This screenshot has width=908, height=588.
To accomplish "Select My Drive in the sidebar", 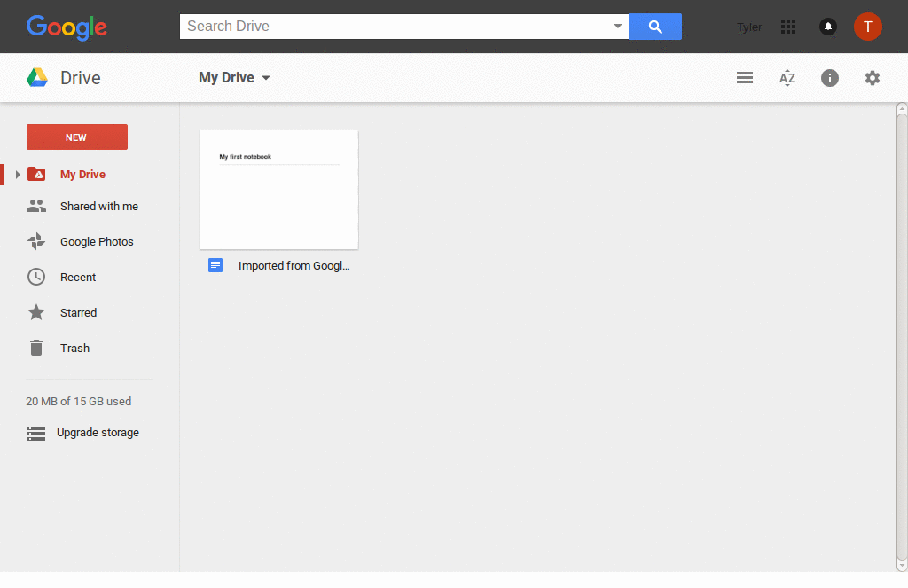I will tap(82, 175).
